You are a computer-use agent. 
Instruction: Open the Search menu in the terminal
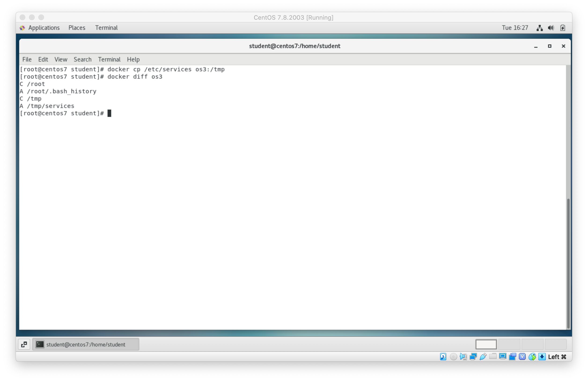pos(83,59)
